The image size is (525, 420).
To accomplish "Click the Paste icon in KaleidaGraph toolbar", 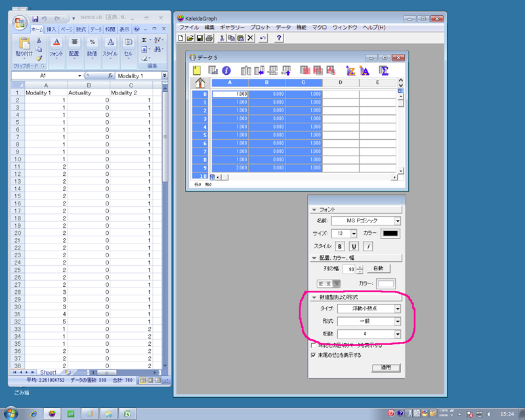I will point(240,38).
